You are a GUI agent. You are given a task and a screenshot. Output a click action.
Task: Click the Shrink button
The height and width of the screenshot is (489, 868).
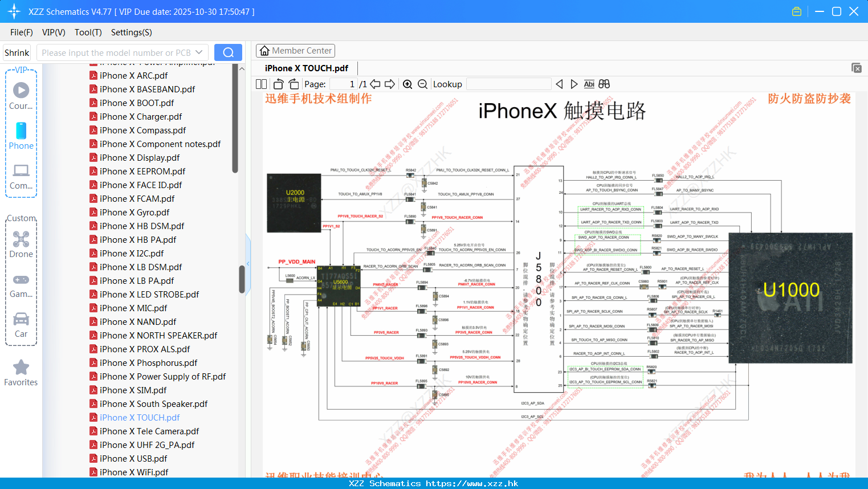click(17, 52)
